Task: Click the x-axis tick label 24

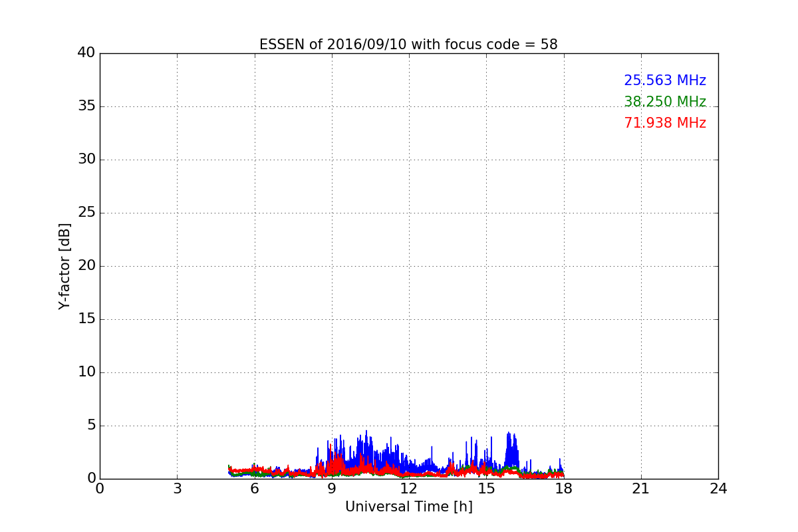Action: click(x=718, y=489)
